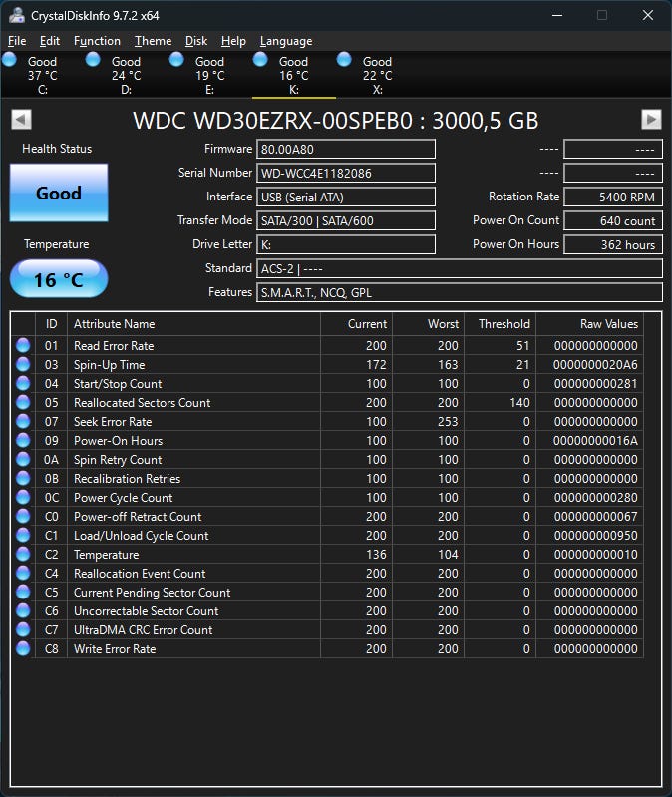Click status orb for Temperature attribute row
672x797 pixels.
coord(23,554)
